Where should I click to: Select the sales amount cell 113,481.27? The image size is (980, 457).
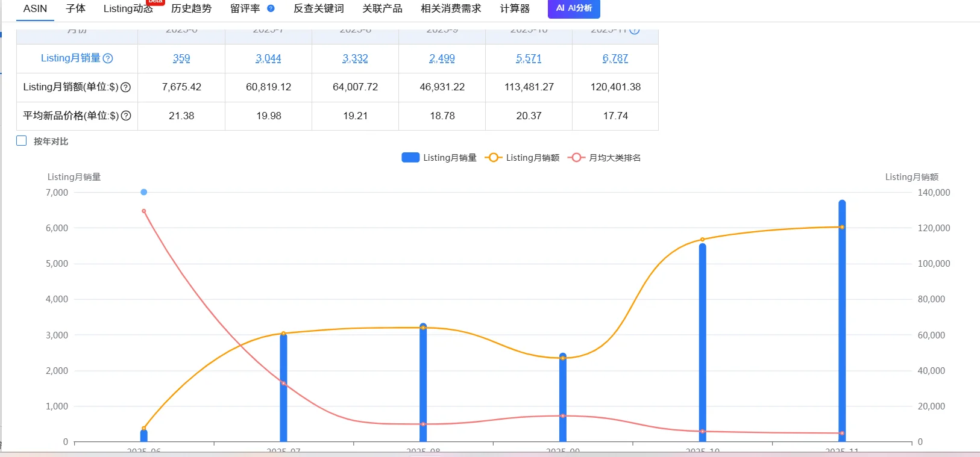(529, 87)
